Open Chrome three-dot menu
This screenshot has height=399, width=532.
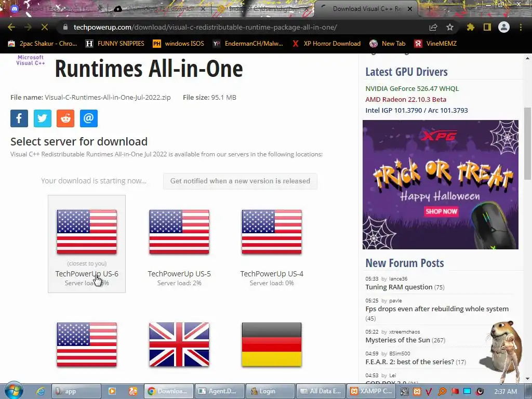coord(521,27)
